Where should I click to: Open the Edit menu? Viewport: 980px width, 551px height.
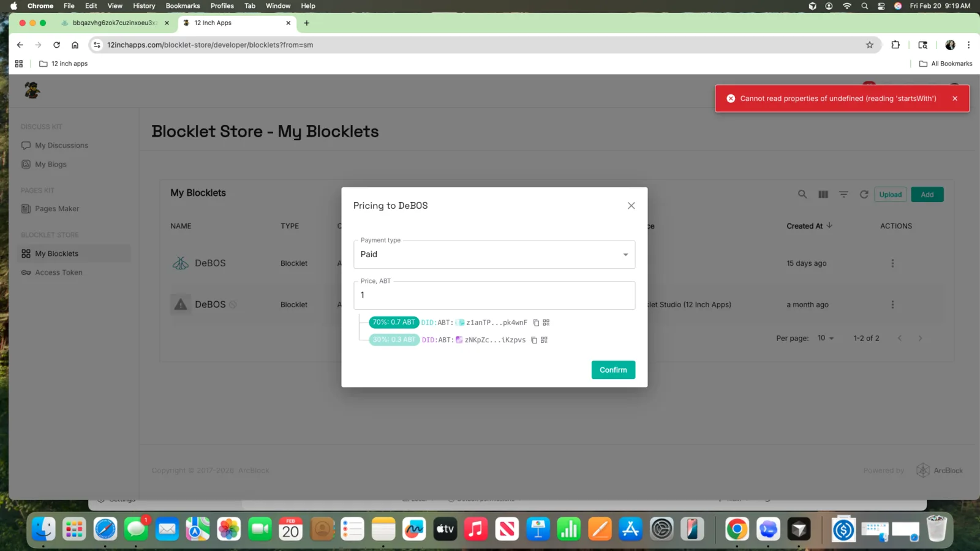coord(91,6)
